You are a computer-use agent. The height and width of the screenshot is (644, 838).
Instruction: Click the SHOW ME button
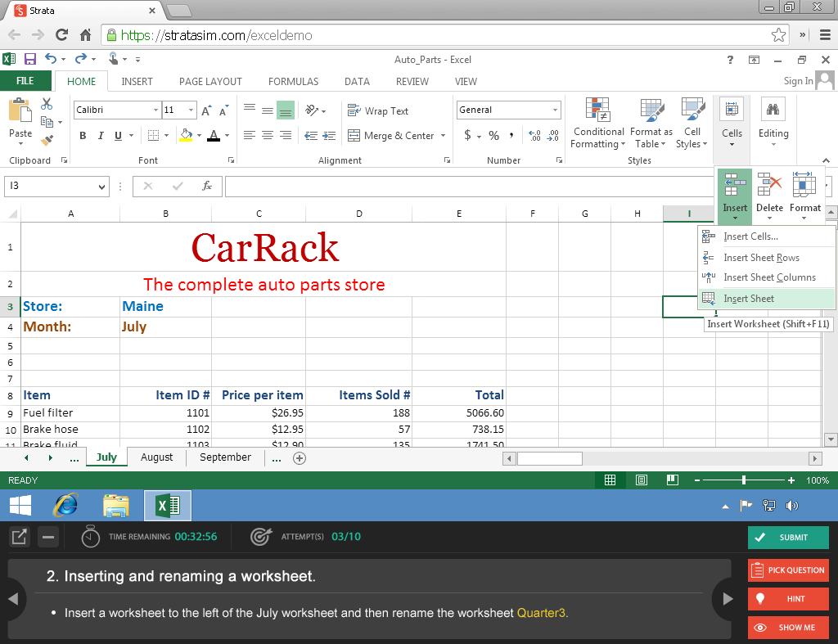tap(788, 628)
